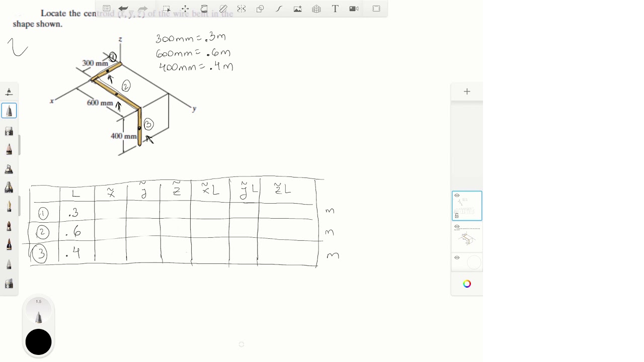The image size is (644, 362).
Task: Select the bottom background layer thumbnail
Action: (x=467, y=262)
